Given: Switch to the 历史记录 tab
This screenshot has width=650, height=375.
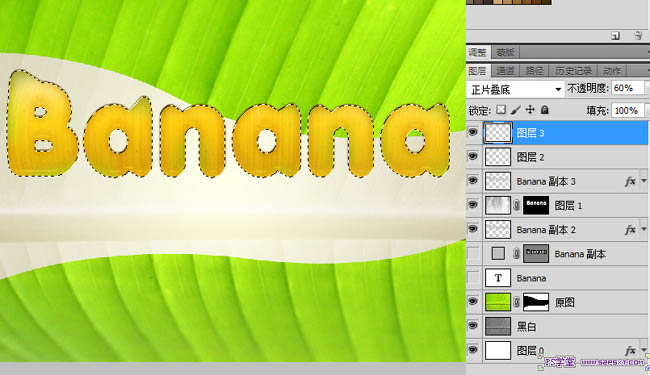Looking at the screenshot, I should click(573, 71).
